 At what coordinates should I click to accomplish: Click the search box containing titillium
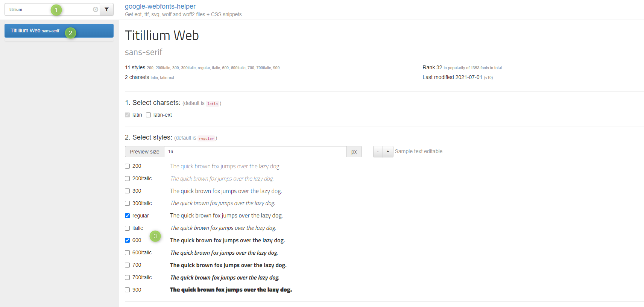point(52,9)
